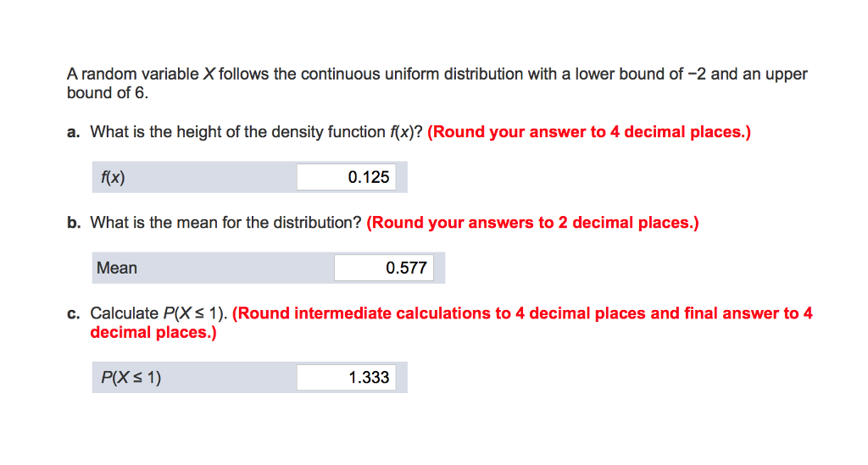
Task: Select the Mean answer box with 0.577
Action: (384, 268)
